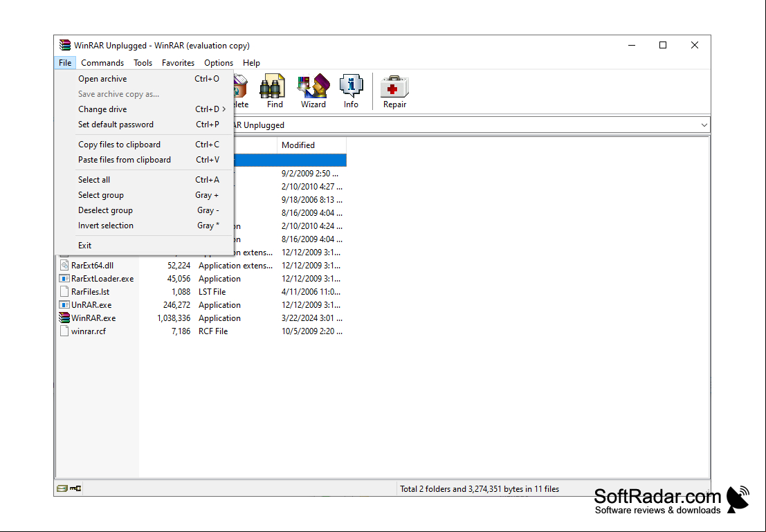This screenshot has width=766, height=532.
Task: Select the winrar.rcf file icon
Action: (x=64, y=331)
